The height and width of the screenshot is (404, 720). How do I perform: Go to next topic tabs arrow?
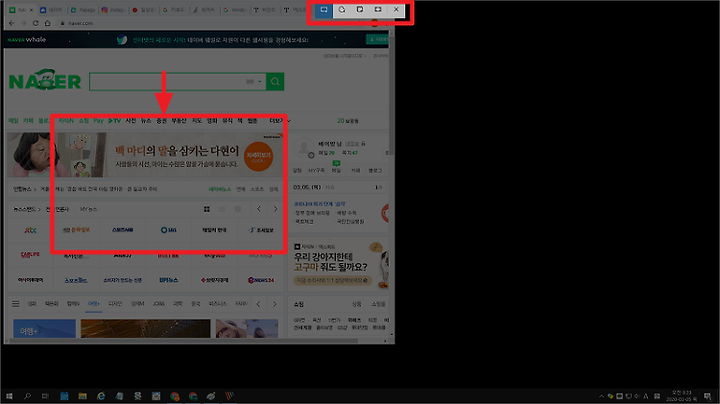tap(275, 304)
